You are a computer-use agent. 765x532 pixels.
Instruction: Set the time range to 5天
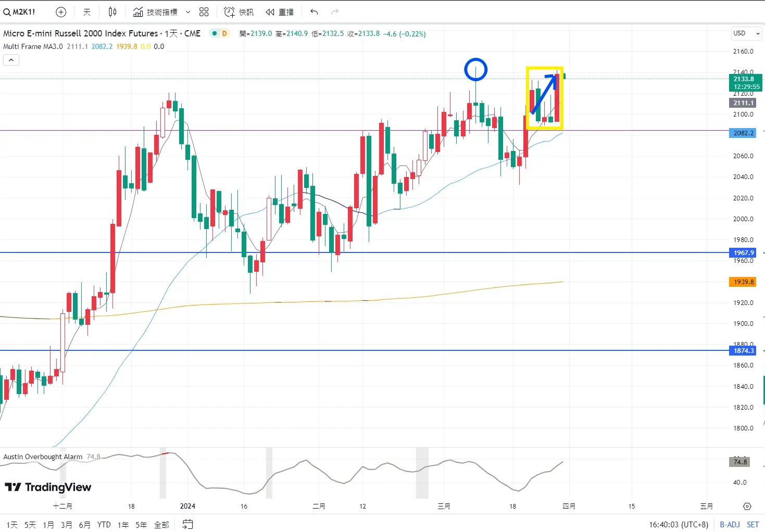(x=30, y=525)
